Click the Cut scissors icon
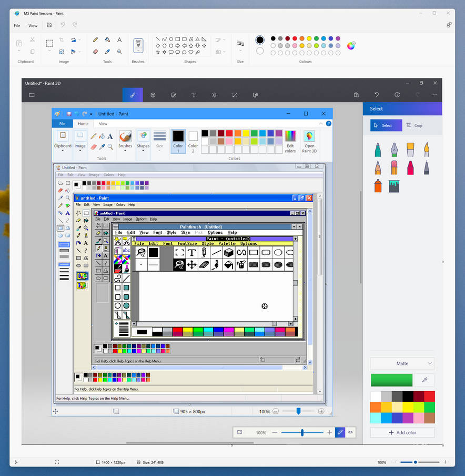 33,40
